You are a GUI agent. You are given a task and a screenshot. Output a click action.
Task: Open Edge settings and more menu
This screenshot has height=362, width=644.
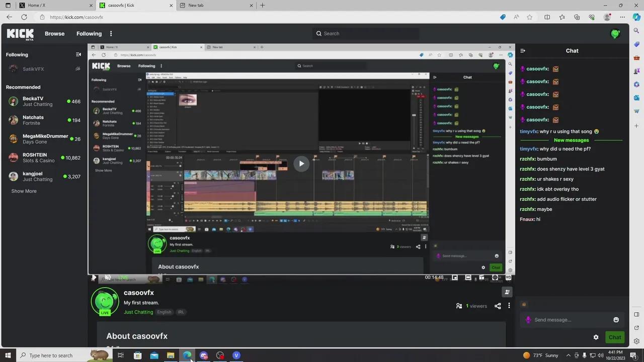[622, 17]
